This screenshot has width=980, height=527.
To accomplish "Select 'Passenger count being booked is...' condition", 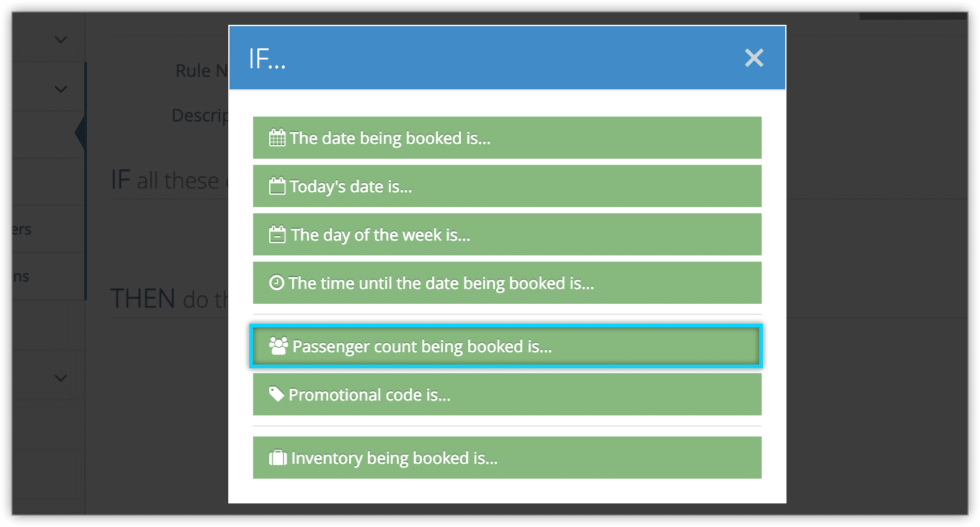I will [507, 346].
